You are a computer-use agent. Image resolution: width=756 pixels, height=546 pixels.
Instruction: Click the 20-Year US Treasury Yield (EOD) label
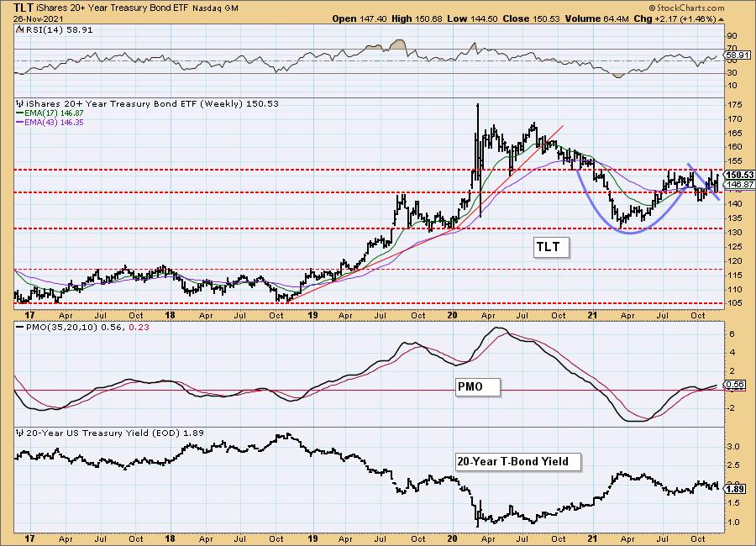click(x=115, y=433)
